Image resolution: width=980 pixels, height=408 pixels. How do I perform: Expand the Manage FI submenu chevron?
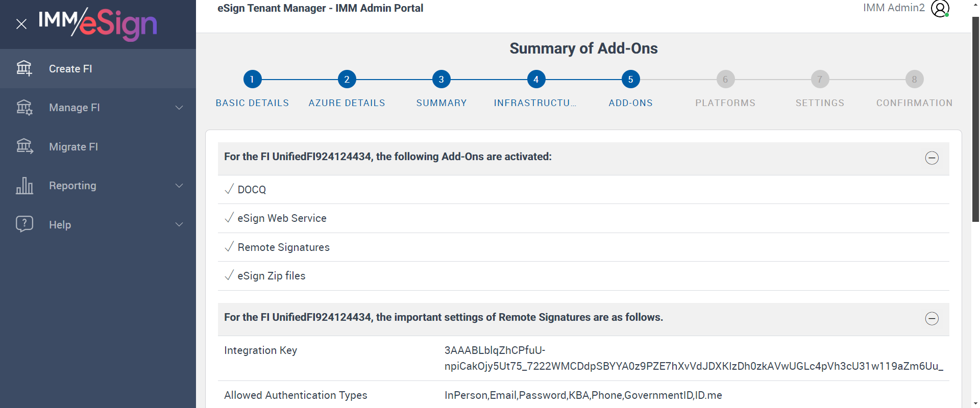(179, 108)
